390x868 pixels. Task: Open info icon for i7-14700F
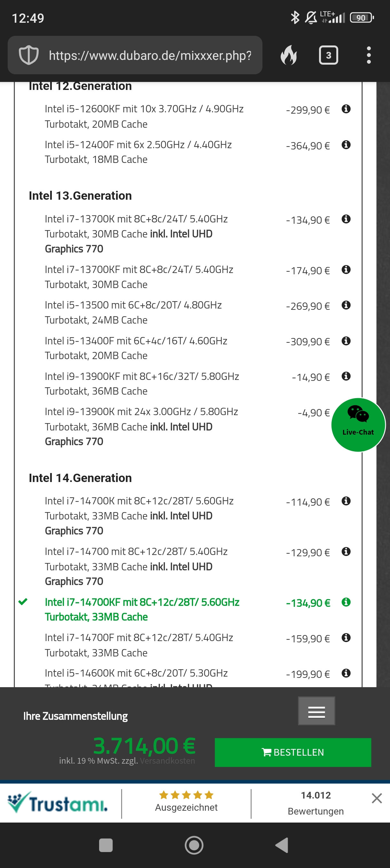pyautogui.click(x=346, y=638)
